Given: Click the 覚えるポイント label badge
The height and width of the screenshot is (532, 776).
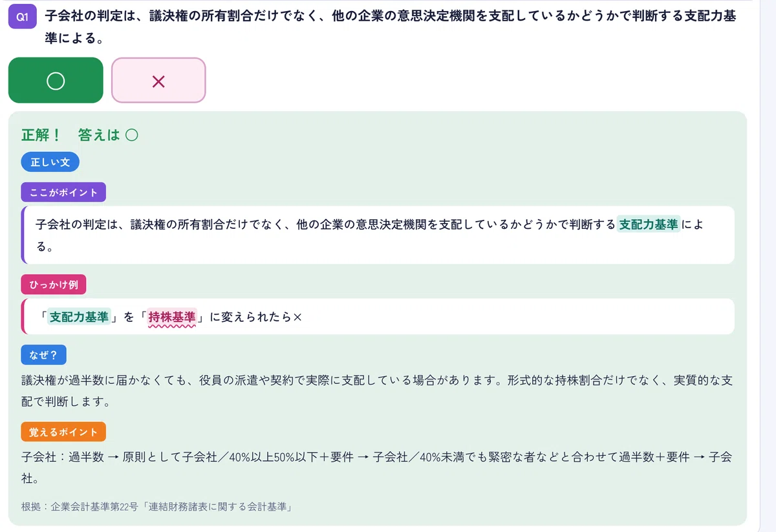Looking at the screenshot, I should pos(63,432).
